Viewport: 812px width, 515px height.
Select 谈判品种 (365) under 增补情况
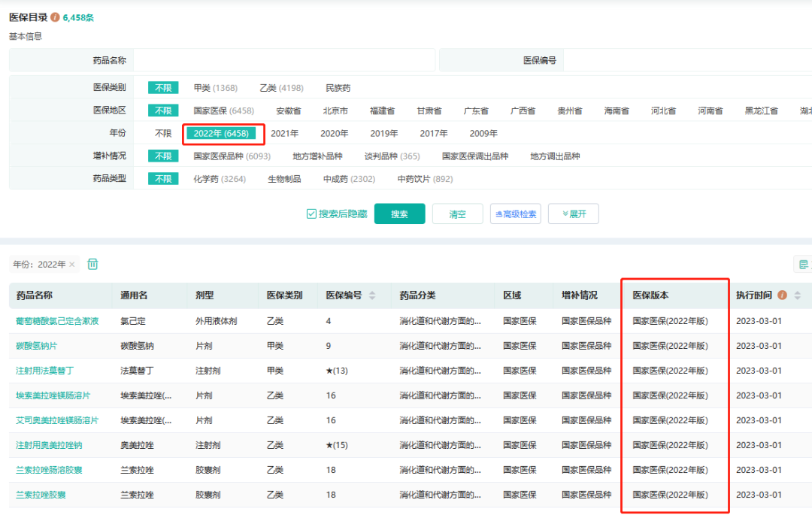[392, 156]
